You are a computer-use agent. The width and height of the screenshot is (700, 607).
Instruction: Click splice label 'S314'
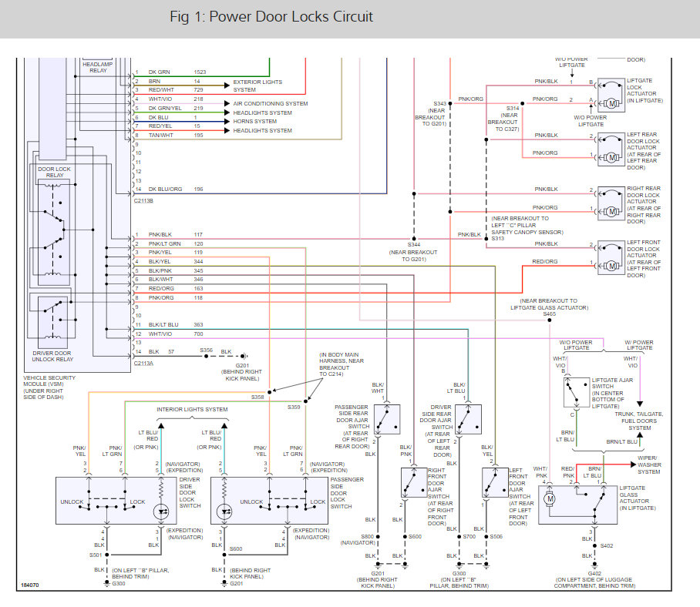click(513, 109)
